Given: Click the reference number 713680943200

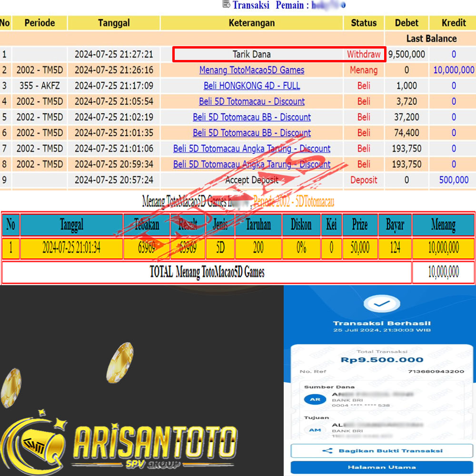Looking at the screenshot, I should click(x=436, y=372).
